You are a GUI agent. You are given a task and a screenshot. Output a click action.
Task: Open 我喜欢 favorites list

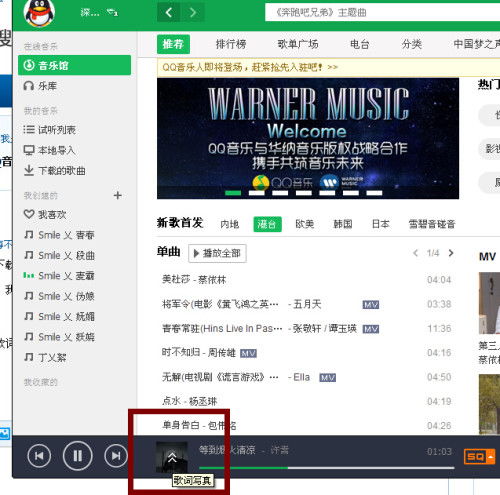point(45,214)
